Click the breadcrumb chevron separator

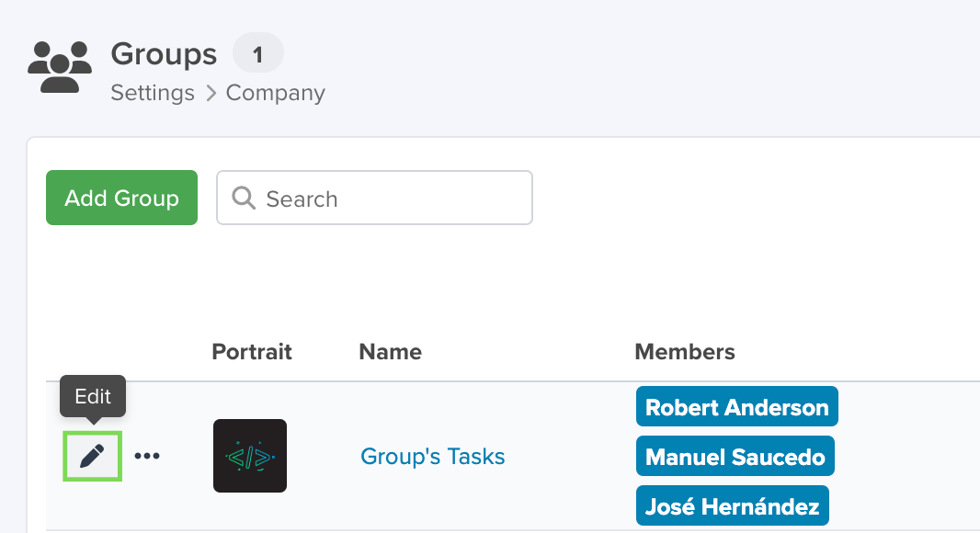pyautogui.click(x=211, y=93)
